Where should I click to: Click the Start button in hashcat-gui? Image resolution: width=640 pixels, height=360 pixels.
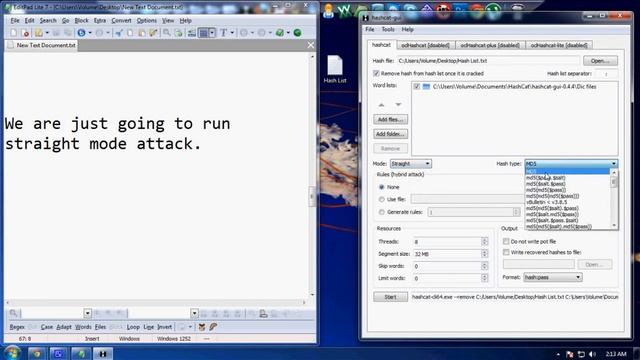(390, 297)
